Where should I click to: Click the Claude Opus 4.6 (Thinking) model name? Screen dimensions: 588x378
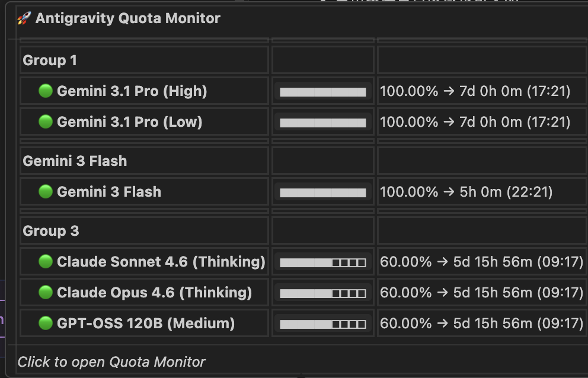click(154, 292)
